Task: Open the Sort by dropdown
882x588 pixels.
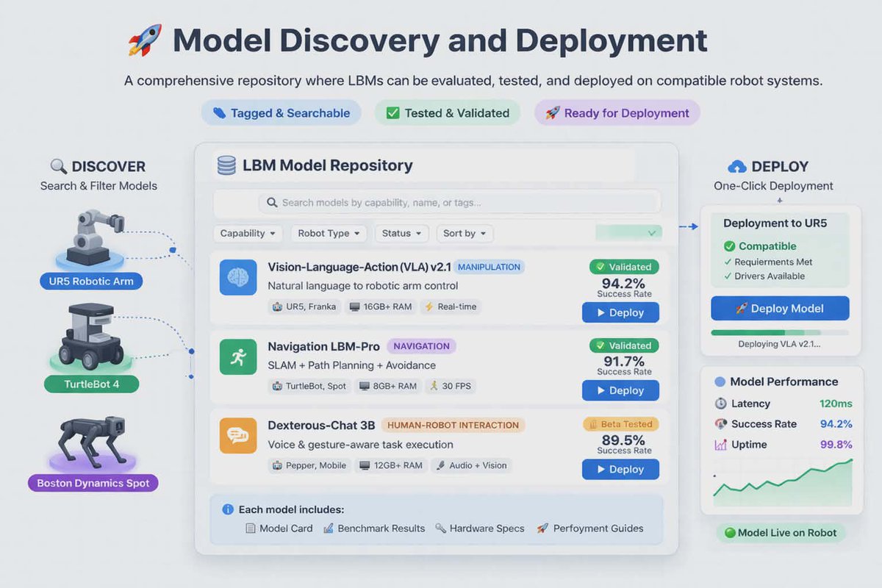Action: point(465,234)
